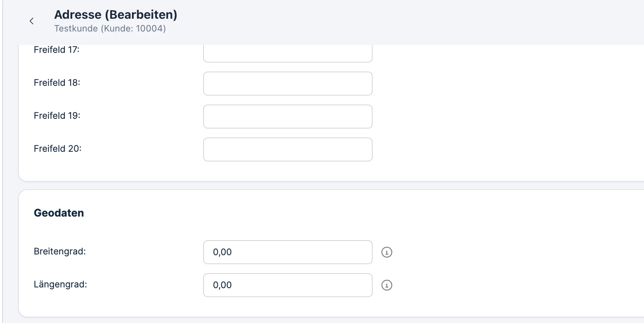This screenshot has width=644, height=323.
Task: Click the "Breitengrad:" label
Action: 60,251
